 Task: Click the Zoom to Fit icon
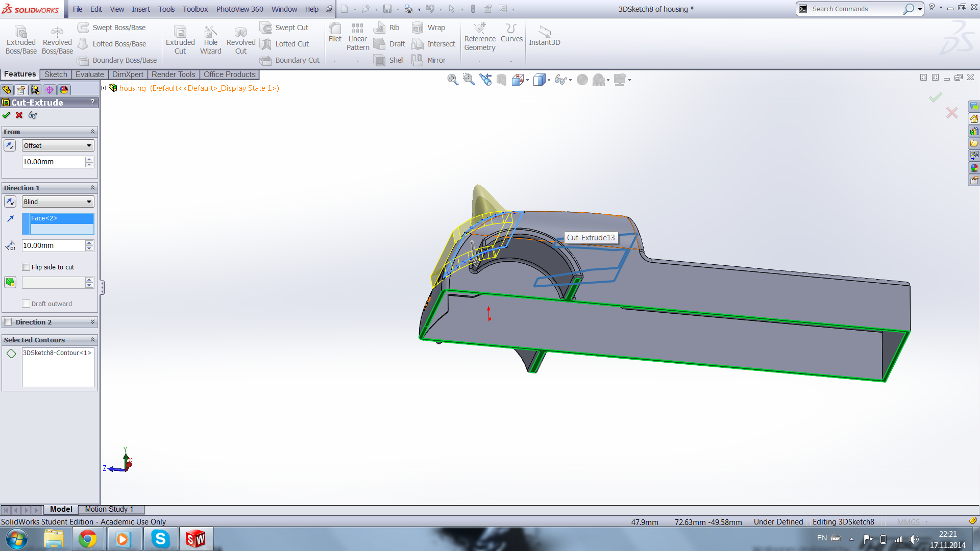click(452, 80)
